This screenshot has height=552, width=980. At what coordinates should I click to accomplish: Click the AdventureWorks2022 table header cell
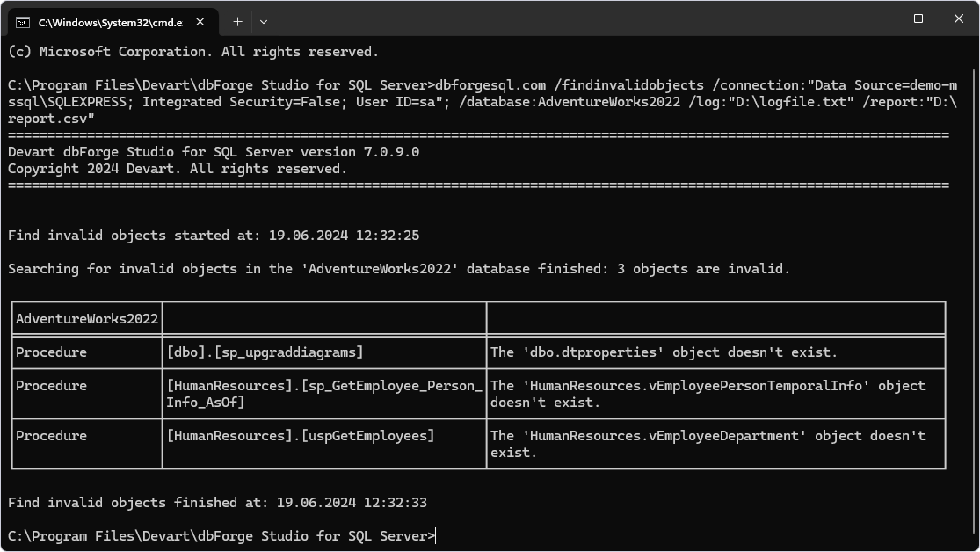pyautogui.click(x=87, y=319)
